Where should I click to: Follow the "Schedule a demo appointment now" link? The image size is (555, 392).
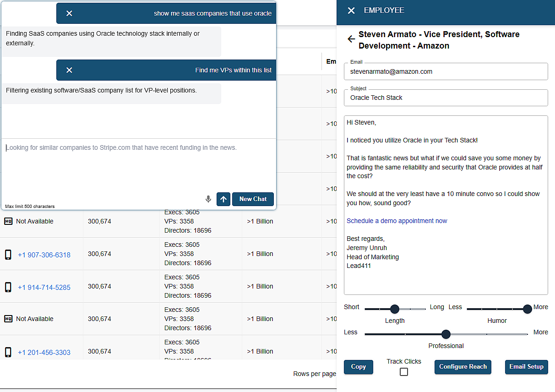click(x=397, y=221)
